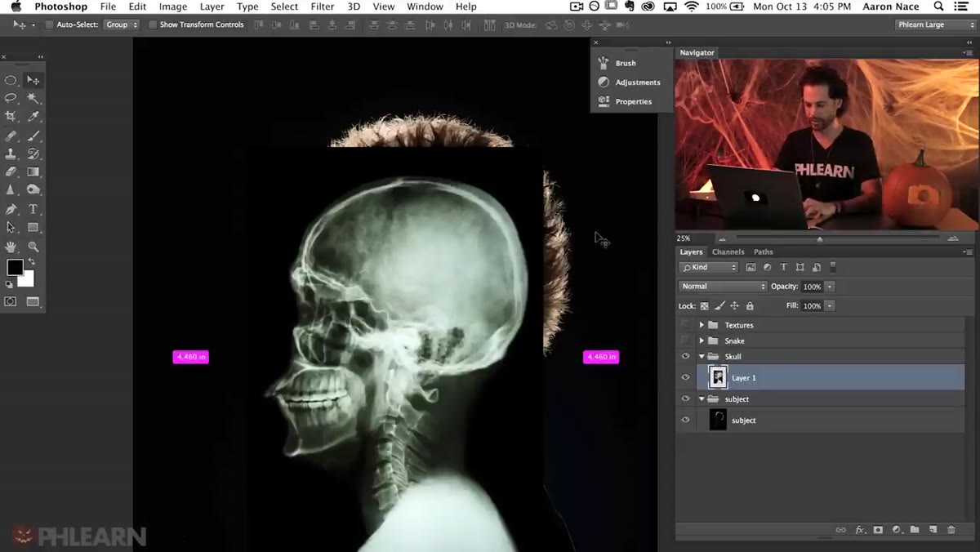Delete layer with trash icon
980x552 pixels.
(951, 530)
